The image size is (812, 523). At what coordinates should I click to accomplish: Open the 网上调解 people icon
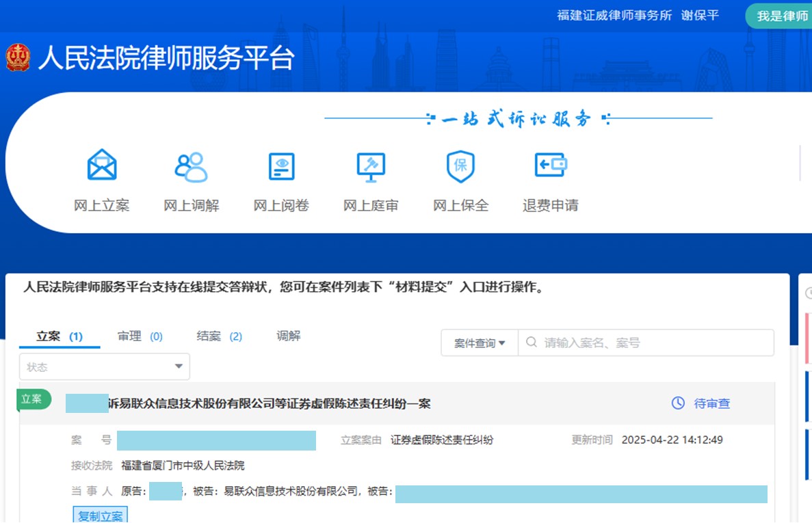191,167
